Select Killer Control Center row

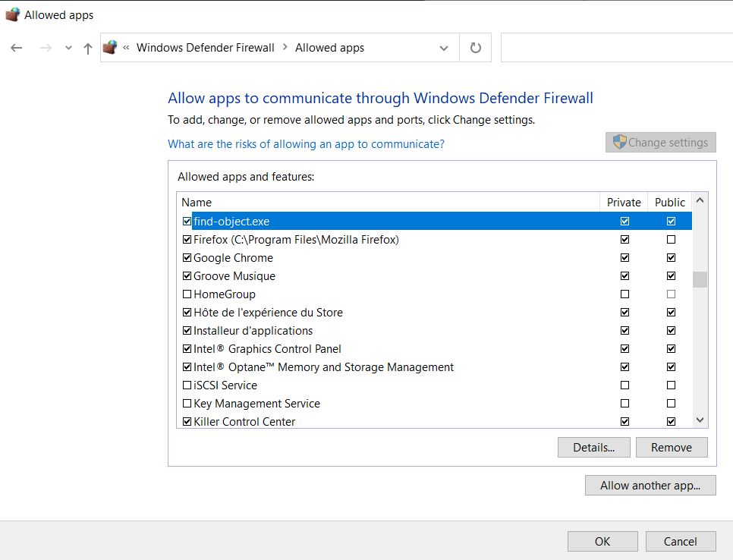coord(244,422)
